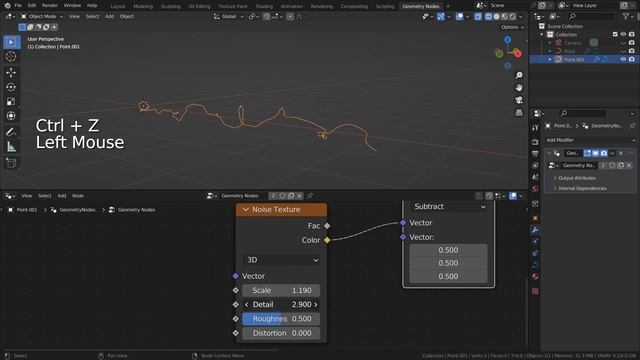
Task: Unlink node group in node editor header
Action: [x=300, y=196]
